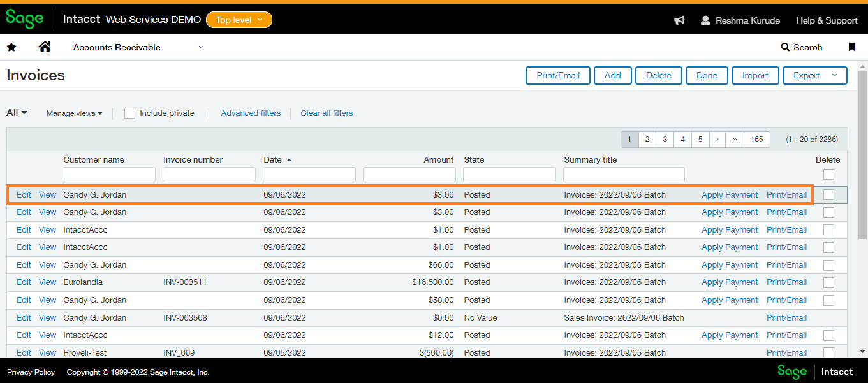Click the Customer name column header
Viewport: 868px width, 383px height.
[x=94, y=160]
